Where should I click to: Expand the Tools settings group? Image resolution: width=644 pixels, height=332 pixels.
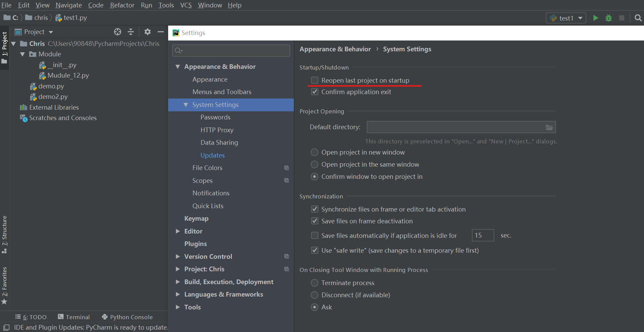(178, 307)
